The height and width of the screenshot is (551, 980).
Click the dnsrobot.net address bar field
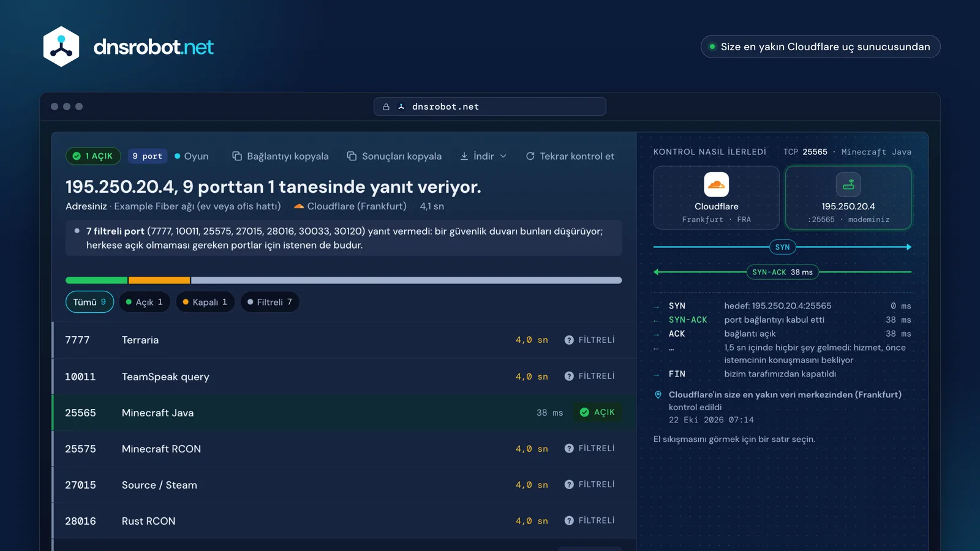pyautogui.click(x=490, y=107)
